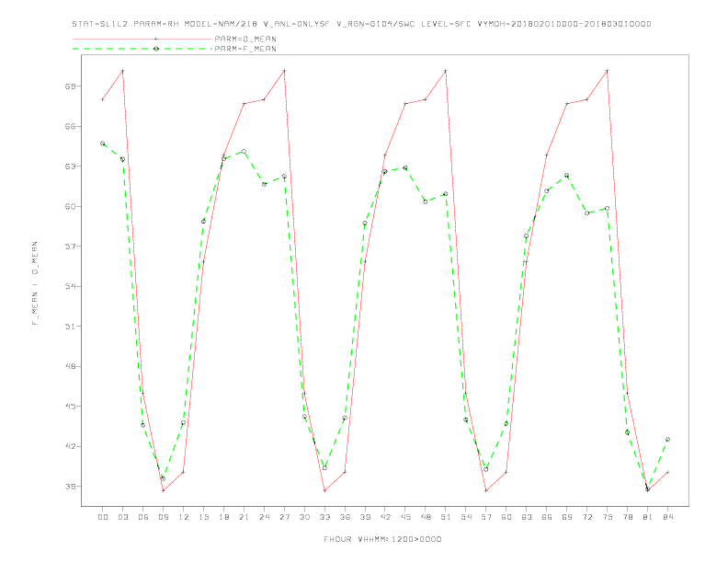Select the green dashed legend line sample

[142, 49]
